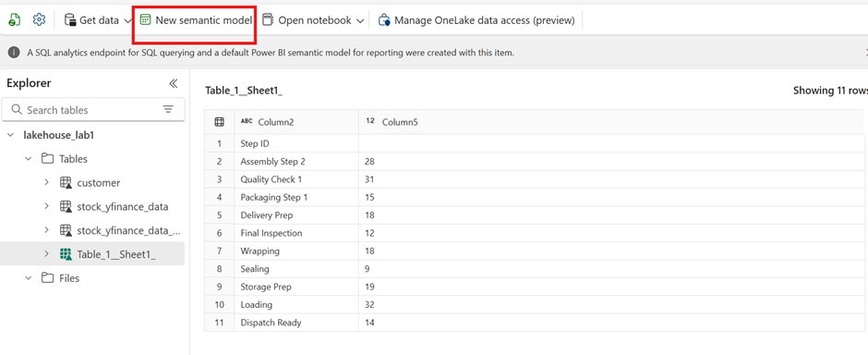Click the Files folder icon

point(48,278)
